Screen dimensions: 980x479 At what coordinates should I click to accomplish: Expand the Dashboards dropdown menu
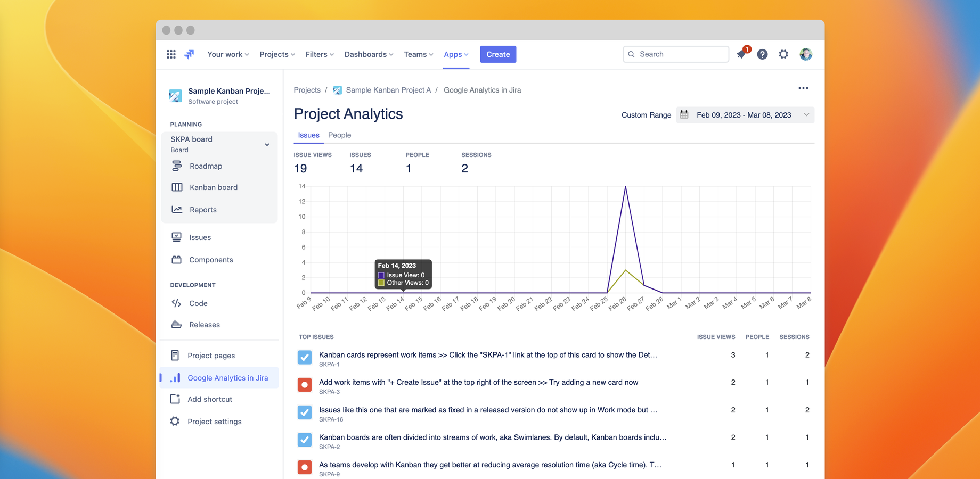pyautogui.click(x=369, y=54)
